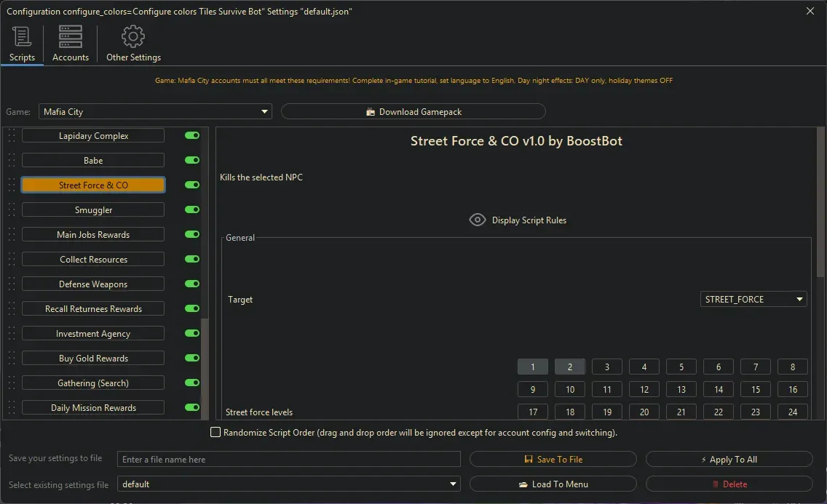827x504 pixels.
Task: Select the Main Jobs Rewards script
Action: click(93, 235)
